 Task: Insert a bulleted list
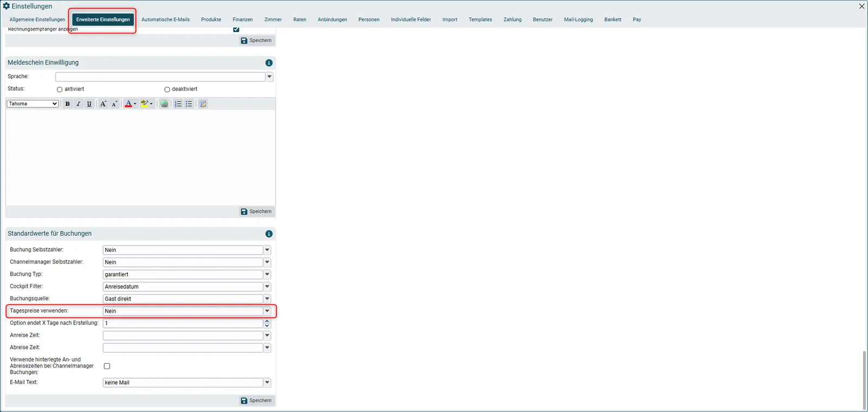coord(189,104)
